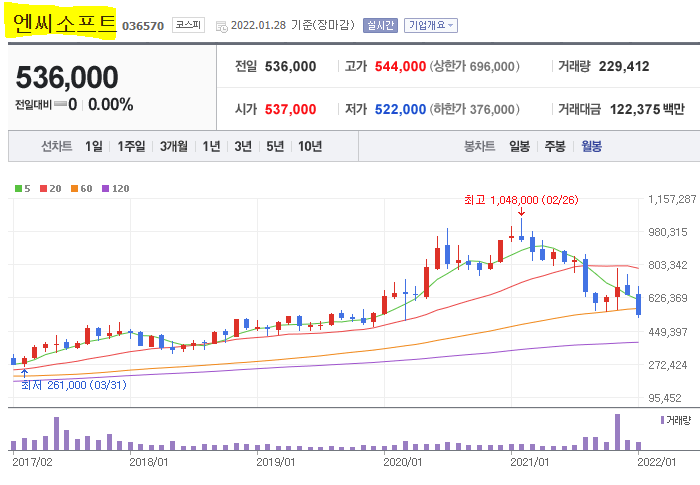Click the 하한가 376,000 text
Viewport: 700px width, 485px height.
(x=475, y=109)
